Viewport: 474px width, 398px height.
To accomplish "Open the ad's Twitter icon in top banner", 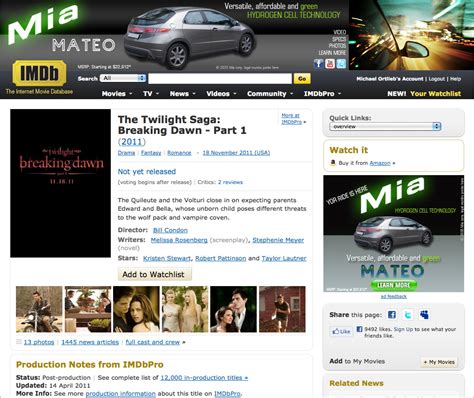I will [341, 63].
